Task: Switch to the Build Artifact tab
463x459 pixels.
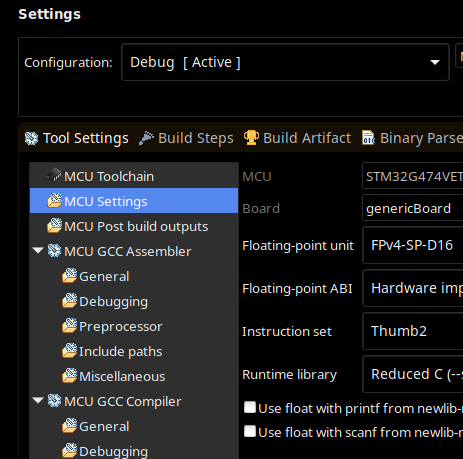Action: [298, 138]
